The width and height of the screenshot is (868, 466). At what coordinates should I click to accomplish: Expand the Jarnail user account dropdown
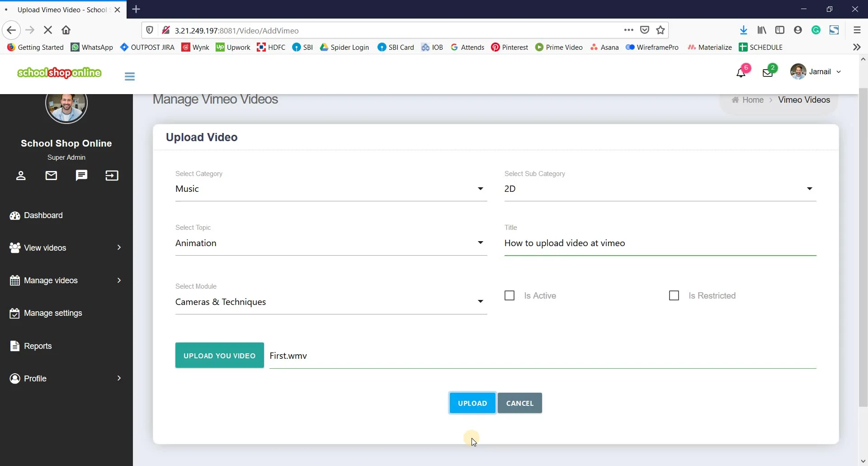click(x=816, y=71)
